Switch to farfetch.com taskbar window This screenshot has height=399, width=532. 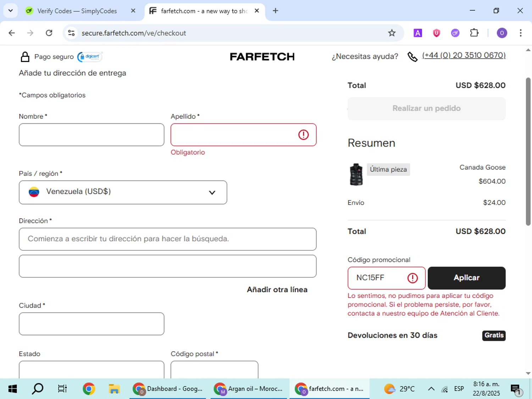point(329,389)
